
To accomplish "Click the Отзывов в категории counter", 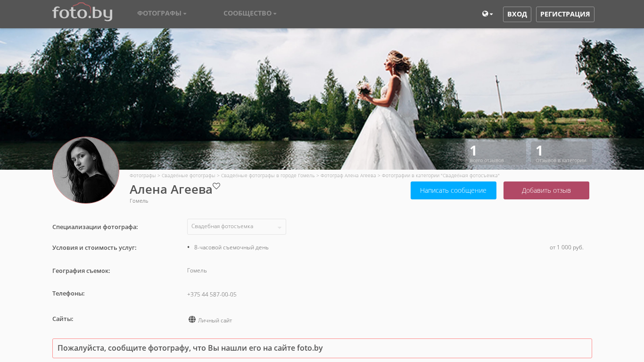I will pos(561,154).
